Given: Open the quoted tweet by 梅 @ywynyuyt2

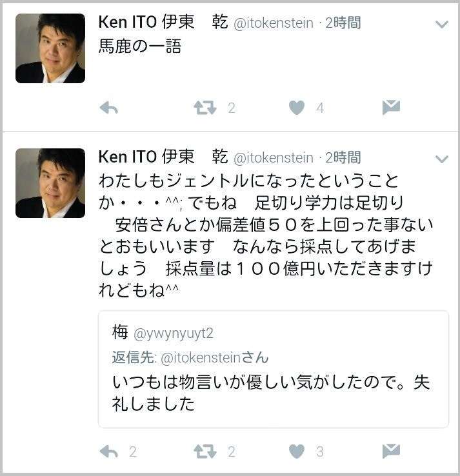Looking at the screenshot, I should 274,369.
